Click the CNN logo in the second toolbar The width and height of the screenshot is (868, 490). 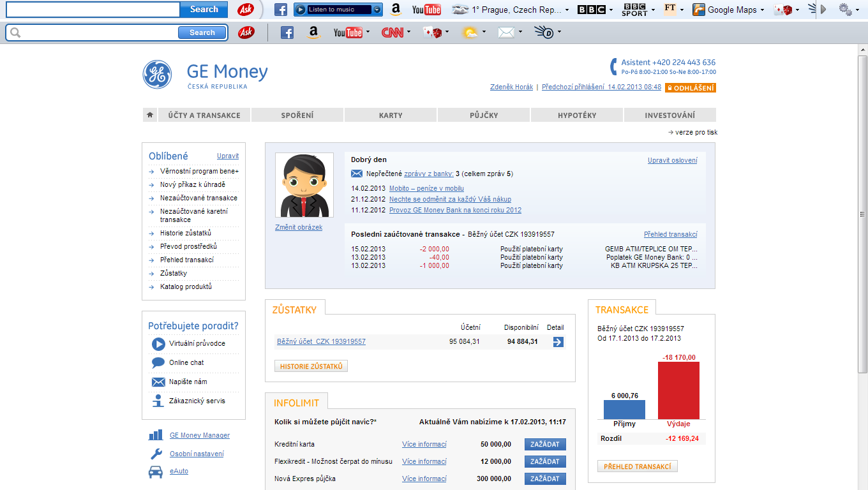[393, 33]
